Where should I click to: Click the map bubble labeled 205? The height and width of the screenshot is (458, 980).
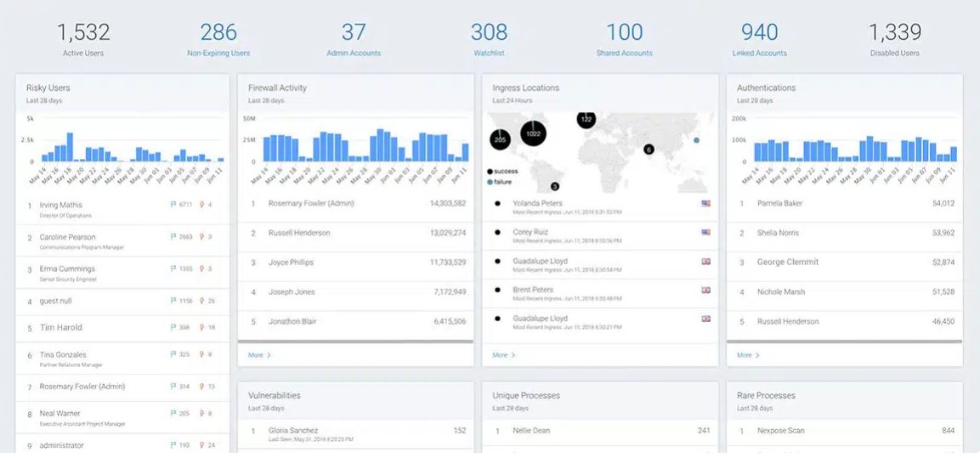point(500,139)
